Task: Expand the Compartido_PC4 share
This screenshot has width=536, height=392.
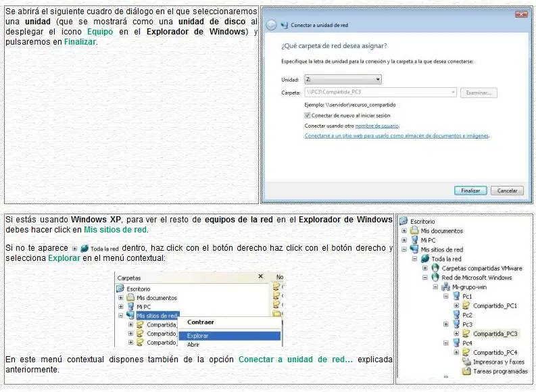Action: [x=456, y=352]
